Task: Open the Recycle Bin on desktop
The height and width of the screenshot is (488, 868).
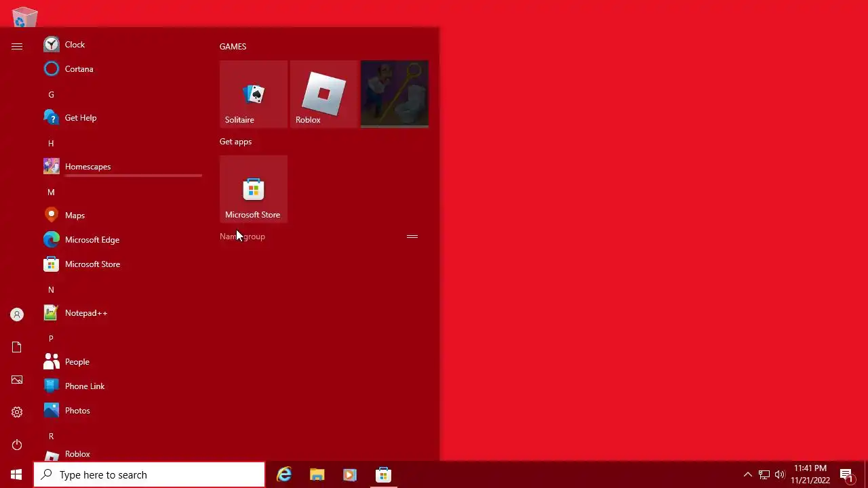Action: click(24, 17)
